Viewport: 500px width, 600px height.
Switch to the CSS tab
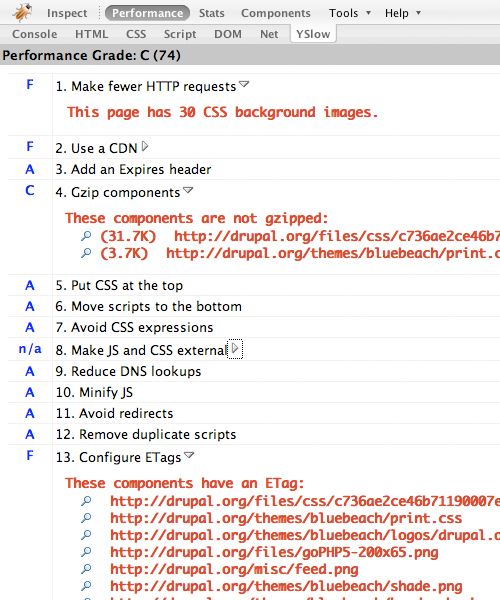click(x=136, y=34)
